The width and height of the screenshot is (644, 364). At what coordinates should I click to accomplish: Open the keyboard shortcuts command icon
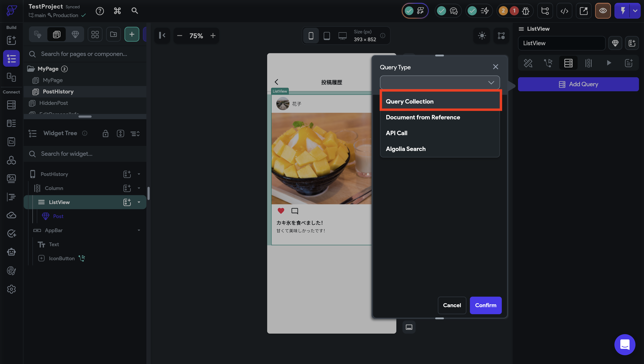coord(117,11)
